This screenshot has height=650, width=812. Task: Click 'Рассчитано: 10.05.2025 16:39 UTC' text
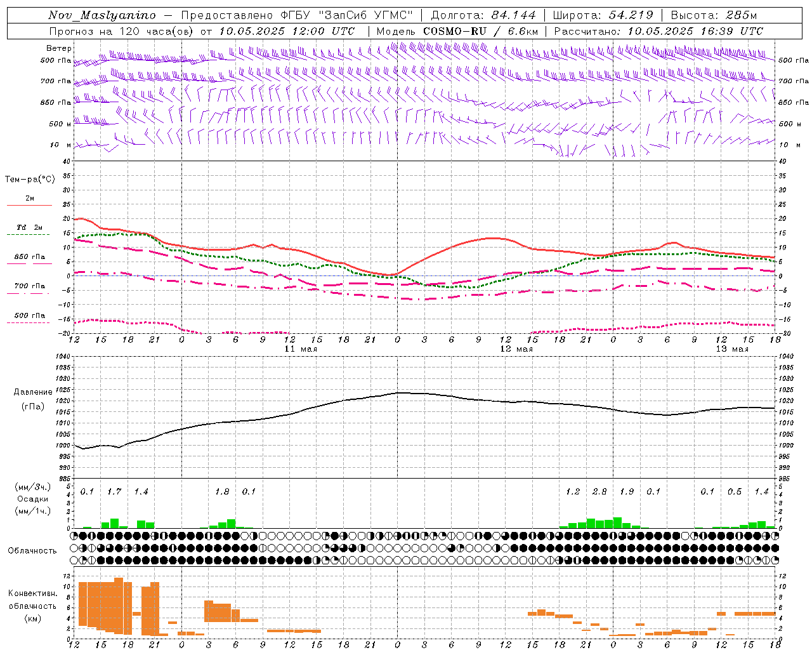point(658,31)
